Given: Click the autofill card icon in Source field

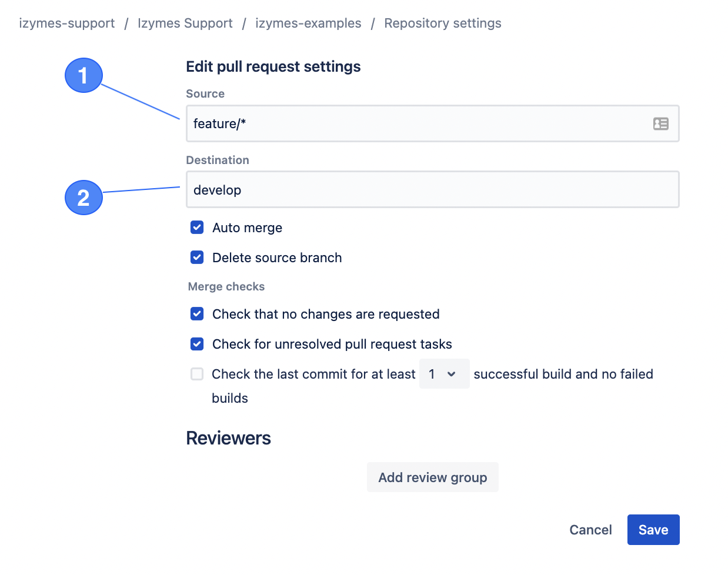Looking at the screenshot, I should [x=660, y=123].
